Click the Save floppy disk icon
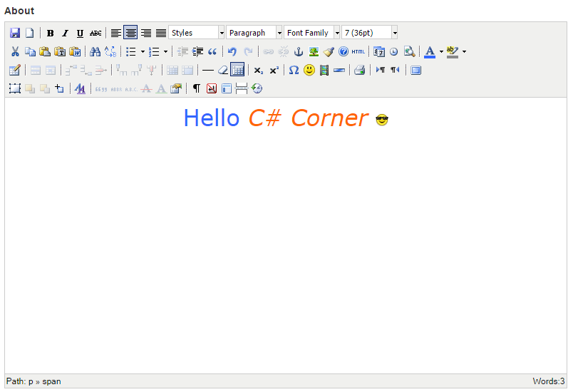The width and height of the screenshot is (573, 392). 15,33
